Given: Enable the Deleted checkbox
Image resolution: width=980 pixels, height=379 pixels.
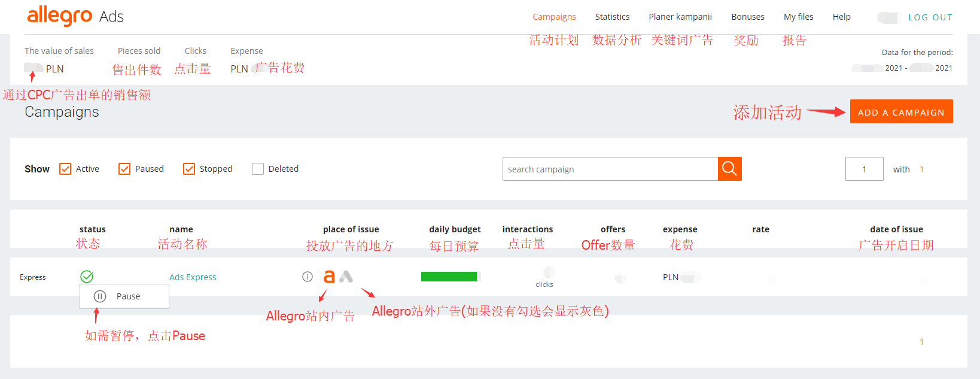Looking at the screenshot, I should tap(258, 169).
